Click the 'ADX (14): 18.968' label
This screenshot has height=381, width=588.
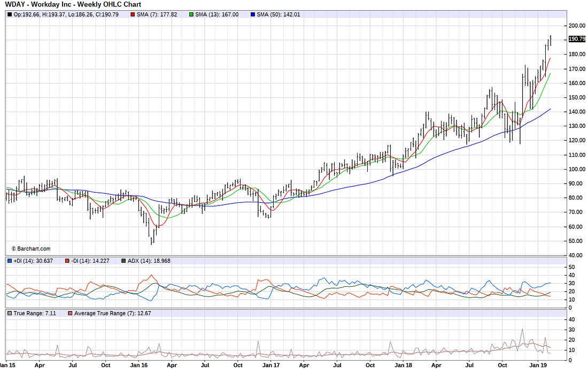[x=149, y=261]
